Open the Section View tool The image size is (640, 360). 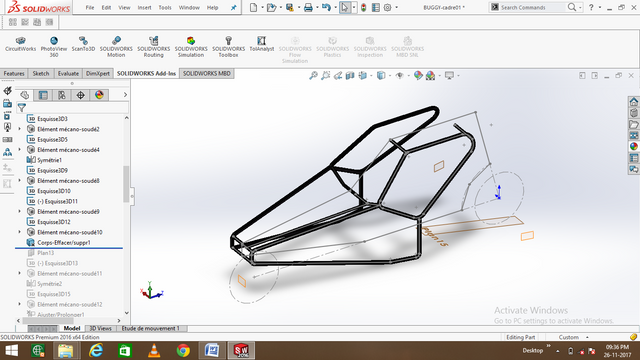coord(350,76)
